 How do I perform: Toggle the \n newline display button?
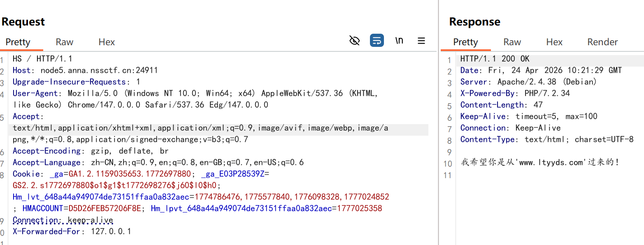399,40
